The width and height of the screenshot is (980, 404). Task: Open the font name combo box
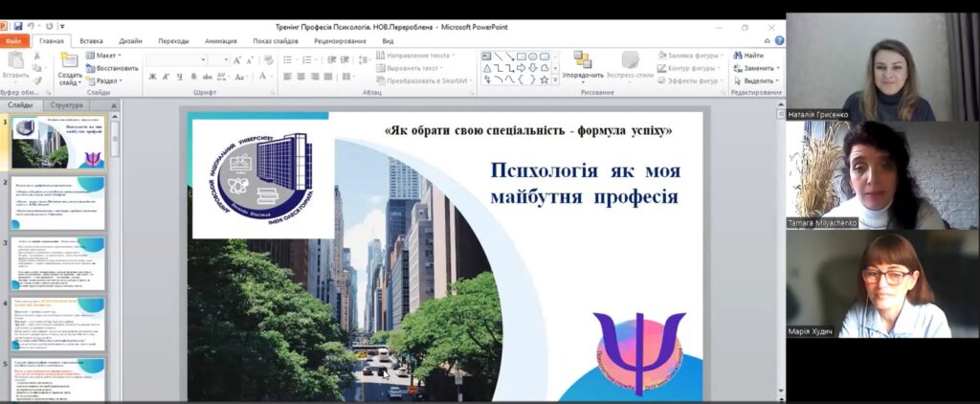tap(177, 60)
